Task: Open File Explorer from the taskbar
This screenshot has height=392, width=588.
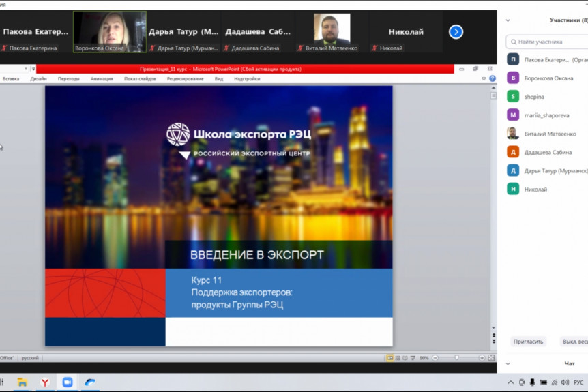Action: point(22,382)
